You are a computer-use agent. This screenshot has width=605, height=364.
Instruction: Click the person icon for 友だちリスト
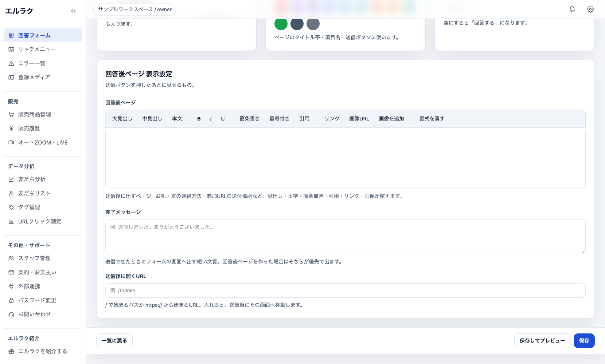[11, 193]
